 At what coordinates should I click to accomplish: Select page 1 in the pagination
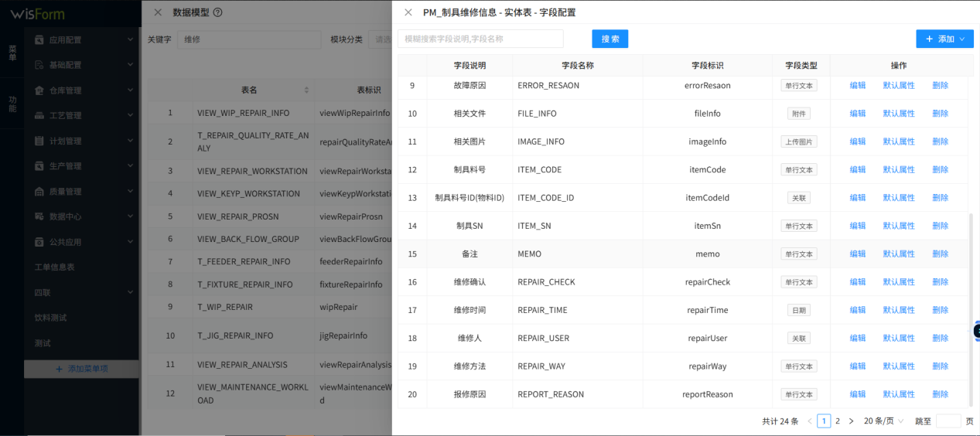[824, 421]
